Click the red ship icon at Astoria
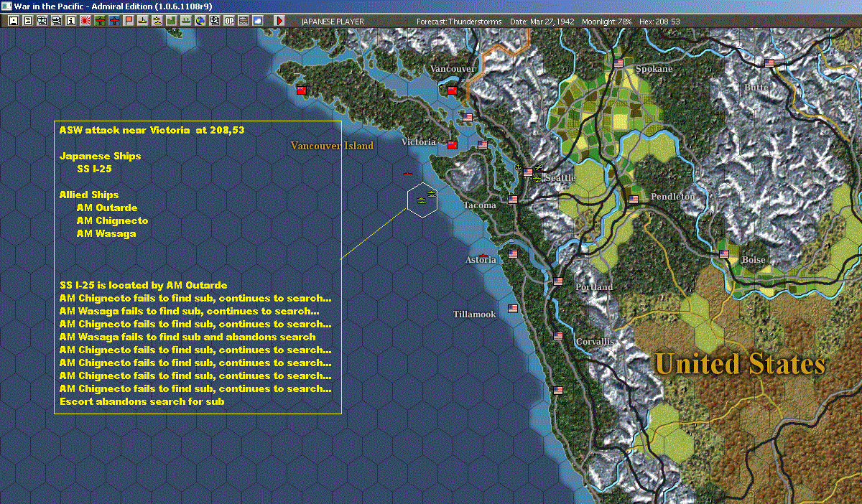This screenshot has height=504, width=862. pos(484,255)
